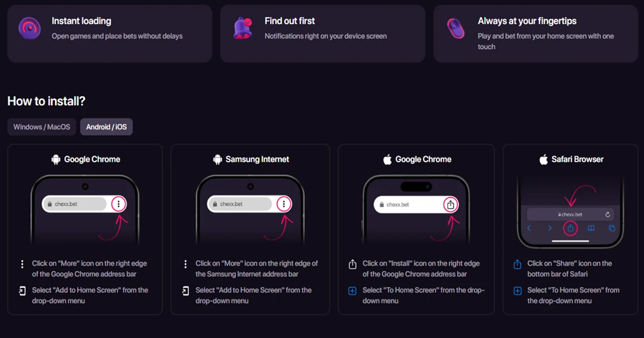Viewport: 644px width, 338px height.
Task: Click the circled Install icon in iOS Chrome mockup
Action: click(451, 204)
